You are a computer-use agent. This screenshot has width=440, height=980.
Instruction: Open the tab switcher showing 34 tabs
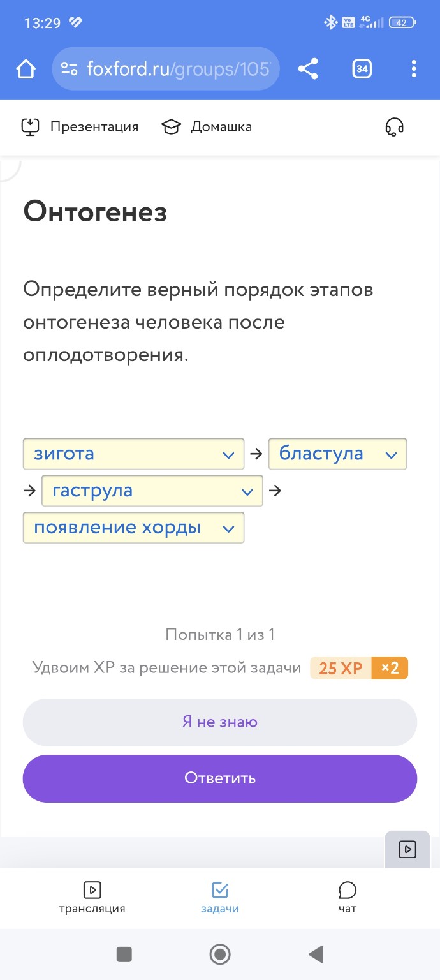[362, 68]
